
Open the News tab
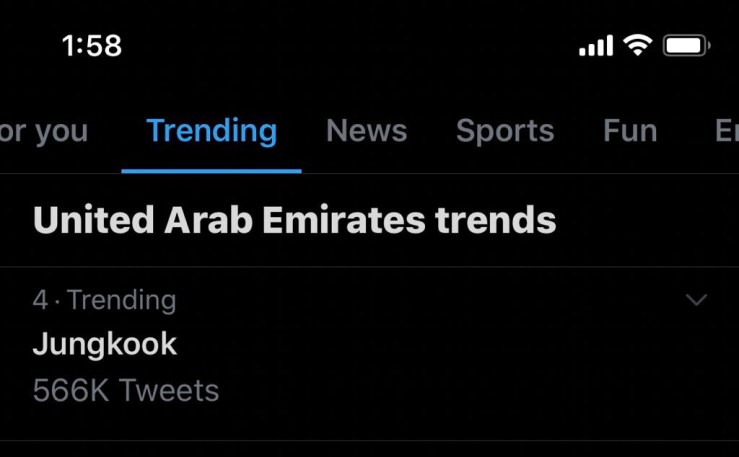coord(366,130)
